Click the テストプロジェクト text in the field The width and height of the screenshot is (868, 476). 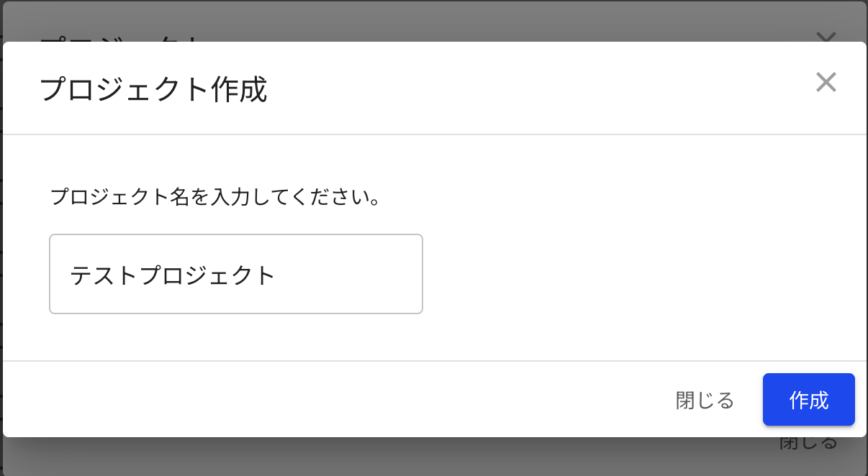[173, 275]
